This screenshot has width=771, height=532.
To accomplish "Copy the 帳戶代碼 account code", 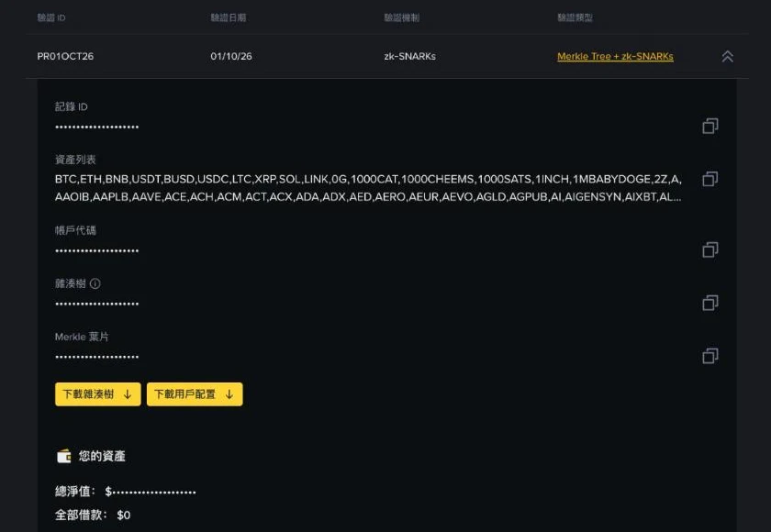I will coord(710,250).
